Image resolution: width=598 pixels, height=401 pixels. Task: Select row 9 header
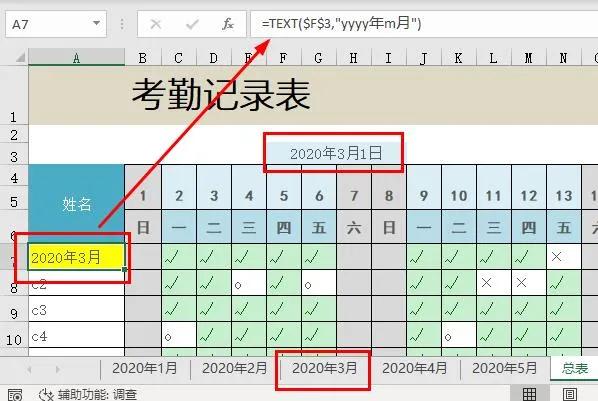point(14,309)
